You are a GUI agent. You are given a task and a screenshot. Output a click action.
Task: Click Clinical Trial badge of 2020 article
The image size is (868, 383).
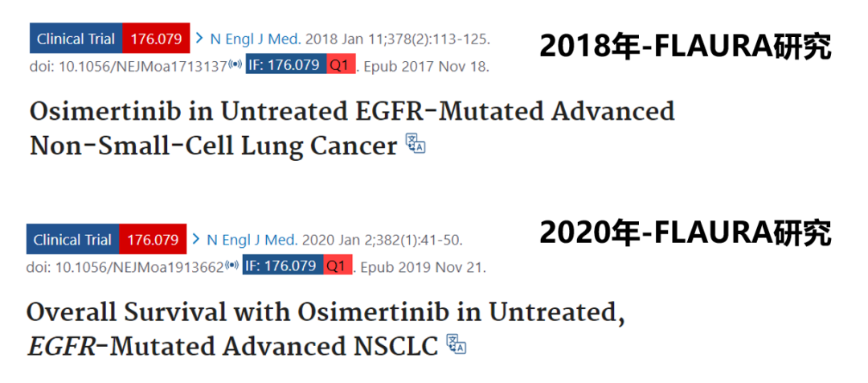(x=72, y=240)
